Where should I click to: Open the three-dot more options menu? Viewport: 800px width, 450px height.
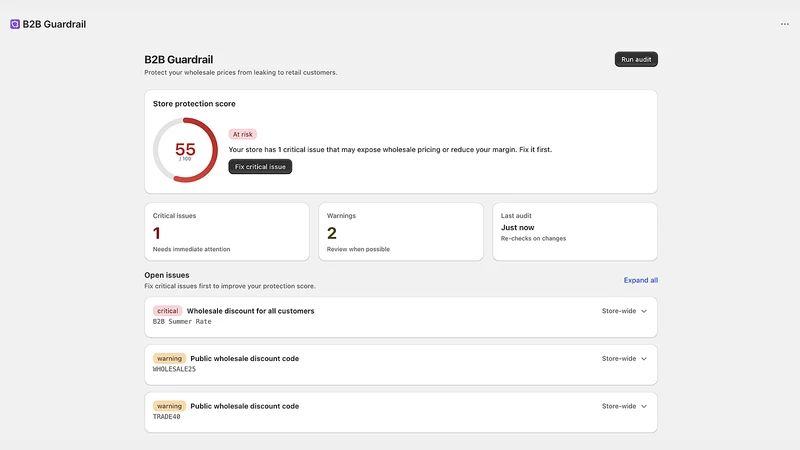(x=784, y=24)
